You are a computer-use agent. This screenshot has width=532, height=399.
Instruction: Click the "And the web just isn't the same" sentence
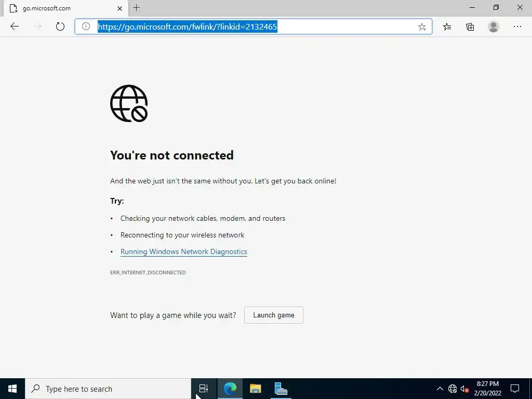point(223,181)
